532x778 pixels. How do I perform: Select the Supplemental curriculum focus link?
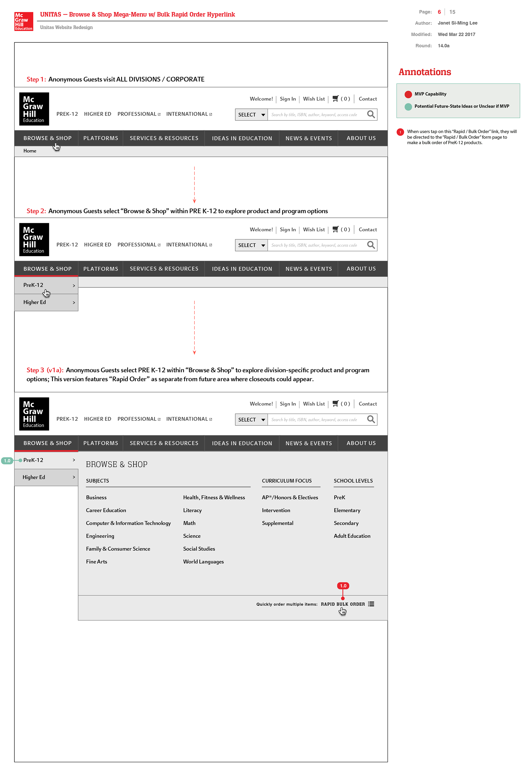click(278, 523)
